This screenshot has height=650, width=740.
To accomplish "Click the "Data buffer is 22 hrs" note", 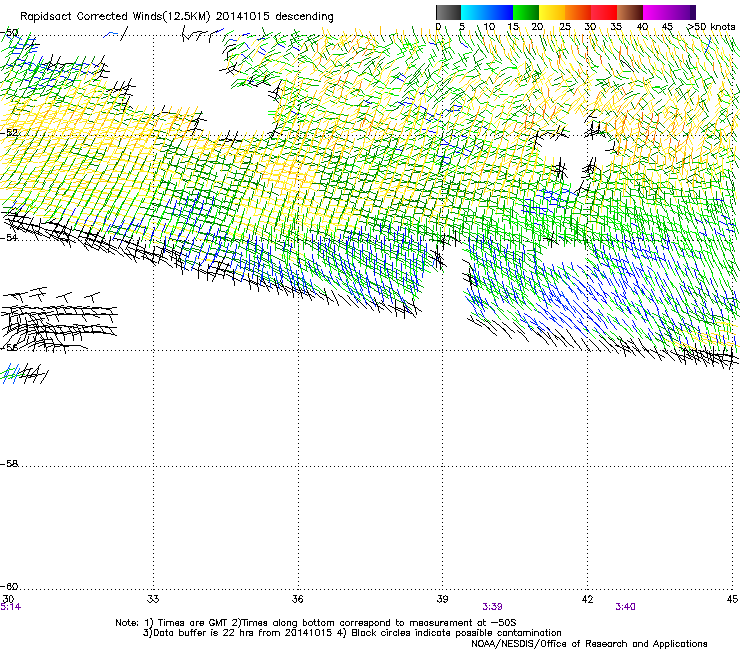I will click(x=352, y=633).
